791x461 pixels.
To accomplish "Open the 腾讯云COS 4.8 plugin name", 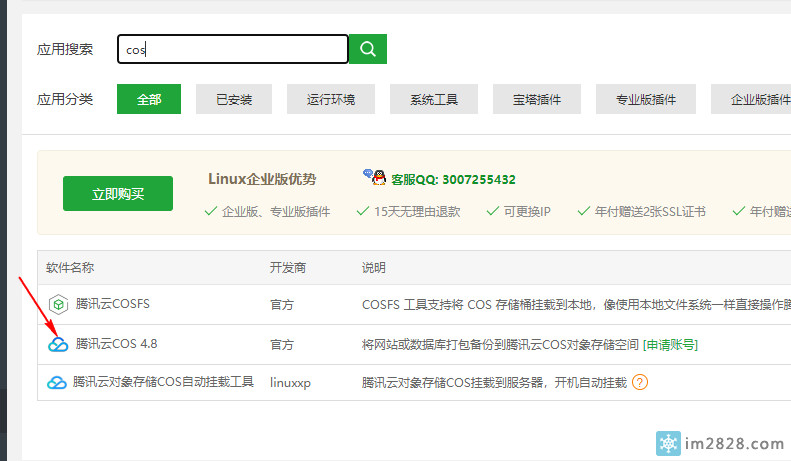I will 117,344.
